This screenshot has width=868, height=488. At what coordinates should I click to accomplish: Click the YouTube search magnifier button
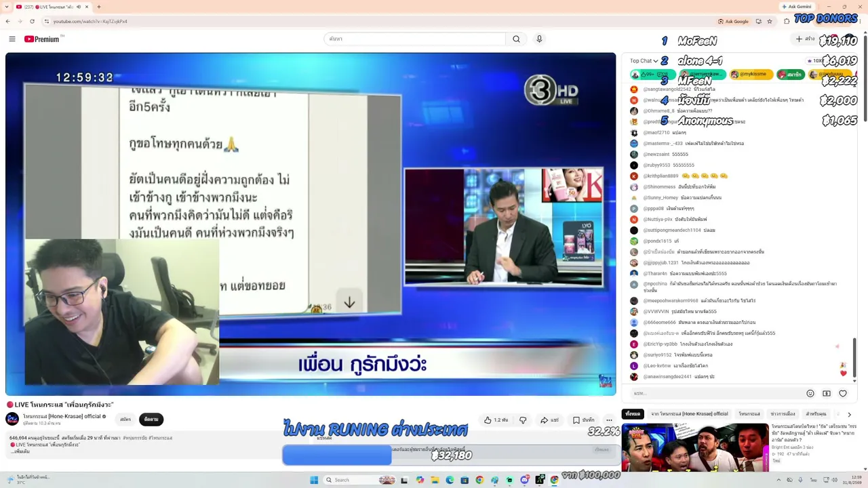[516, 39]
